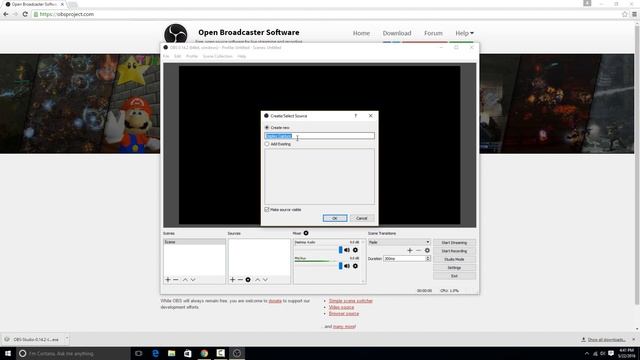Open the Windows Start menu
This screenshot has width=640, height=360.
pos(8,353)
